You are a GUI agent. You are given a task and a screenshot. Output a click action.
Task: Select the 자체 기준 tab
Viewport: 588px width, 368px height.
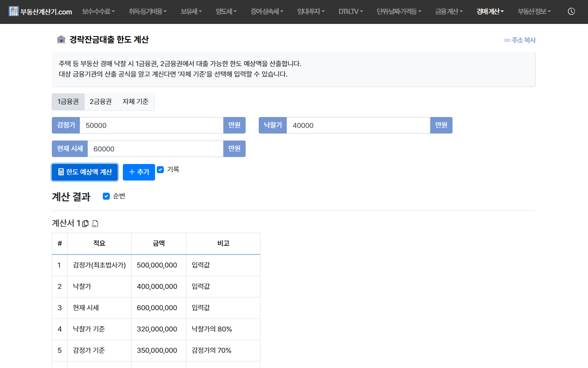click(x=135, y=101)
